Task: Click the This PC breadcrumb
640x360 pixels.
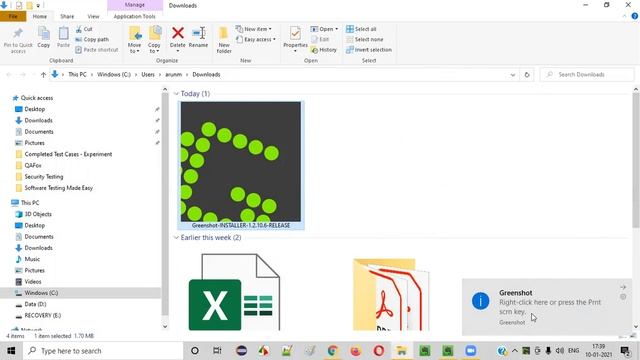Action: (x=77, y=75)
